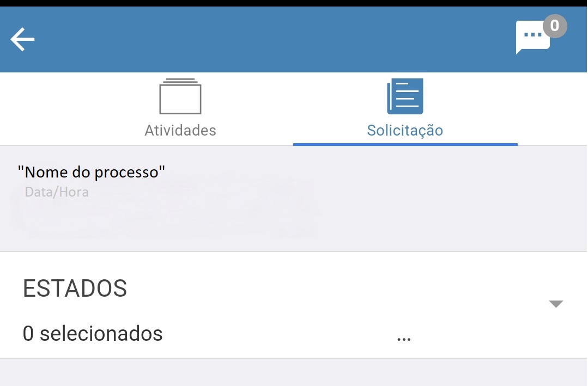Click the ESTADOS heading label
Image resolution: width=588 pixels, height=386 pixels.
(75, 288)
